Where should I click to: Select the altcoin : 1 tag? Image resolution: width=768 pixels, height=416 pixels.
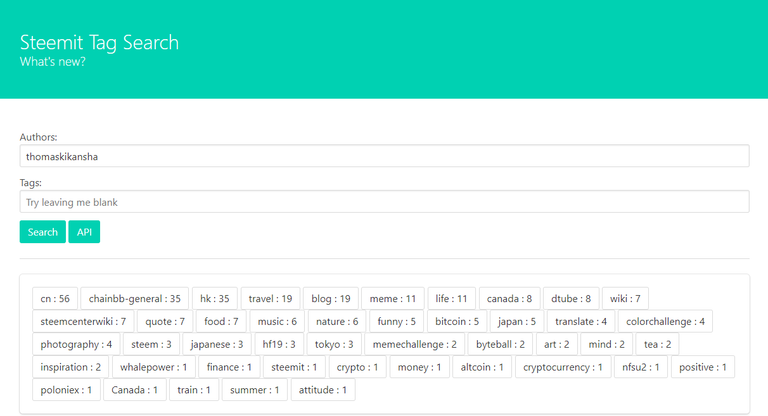[482, 367]
